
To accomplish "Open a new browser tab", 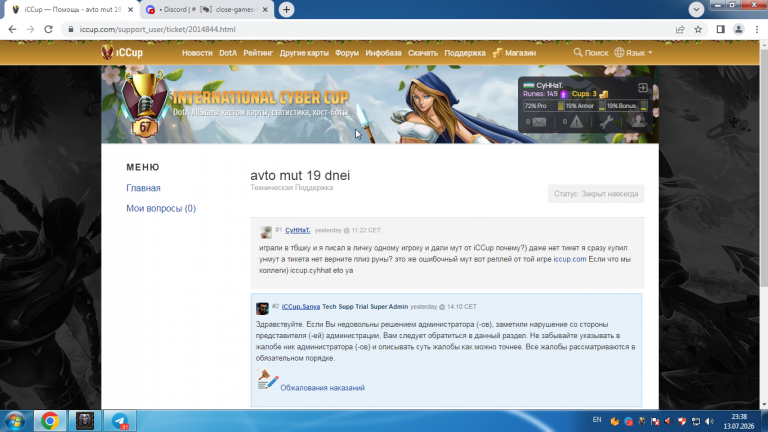I will click(286, 10).
